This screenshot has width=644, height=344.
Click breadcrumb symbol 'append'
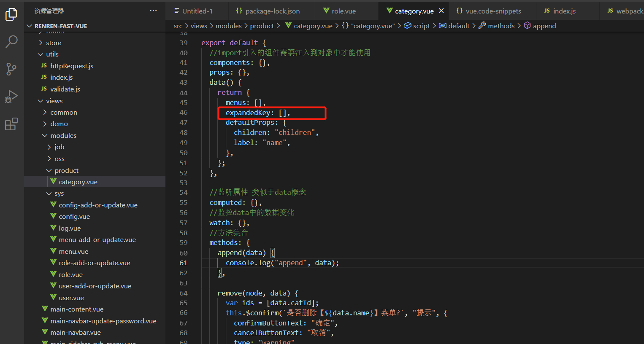540,26
